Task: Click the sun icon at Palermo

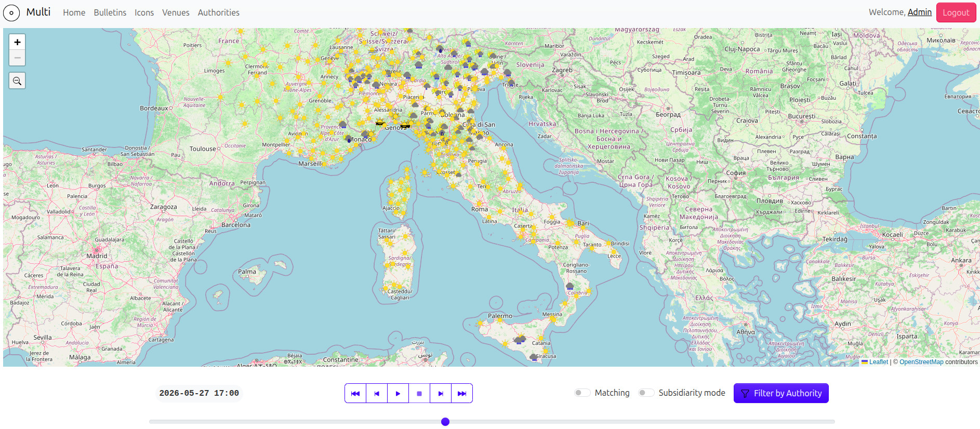Action: pyautogui.click(x=500, y=321)
